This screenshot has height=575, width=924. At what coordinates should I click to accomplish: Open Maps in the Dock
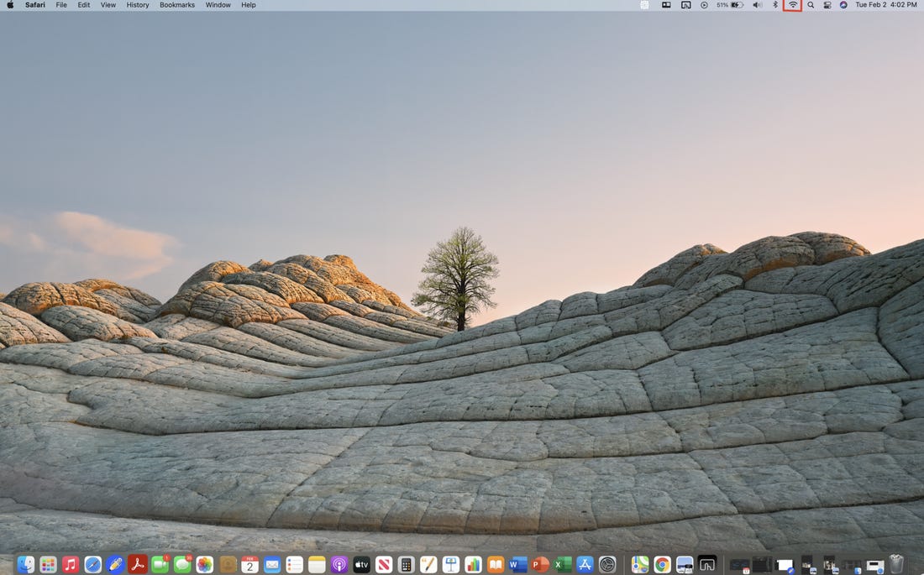point(640,564)
